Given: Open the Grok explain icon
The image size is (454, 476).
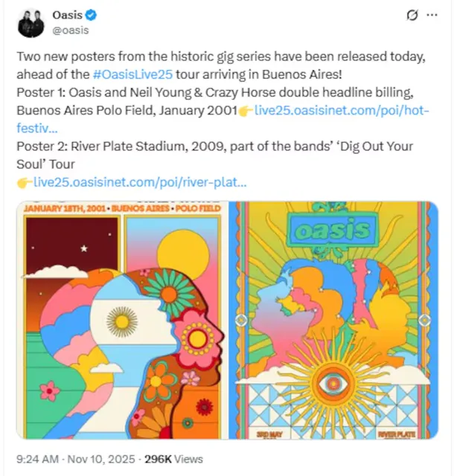Looking at the screenshot, I should (x=411, y=16).
